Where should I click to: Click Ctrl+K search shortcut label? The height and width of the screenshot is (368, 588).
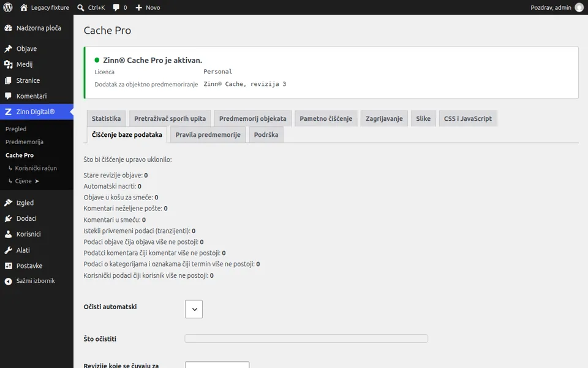pyautogui.click(x=96, y=7)
